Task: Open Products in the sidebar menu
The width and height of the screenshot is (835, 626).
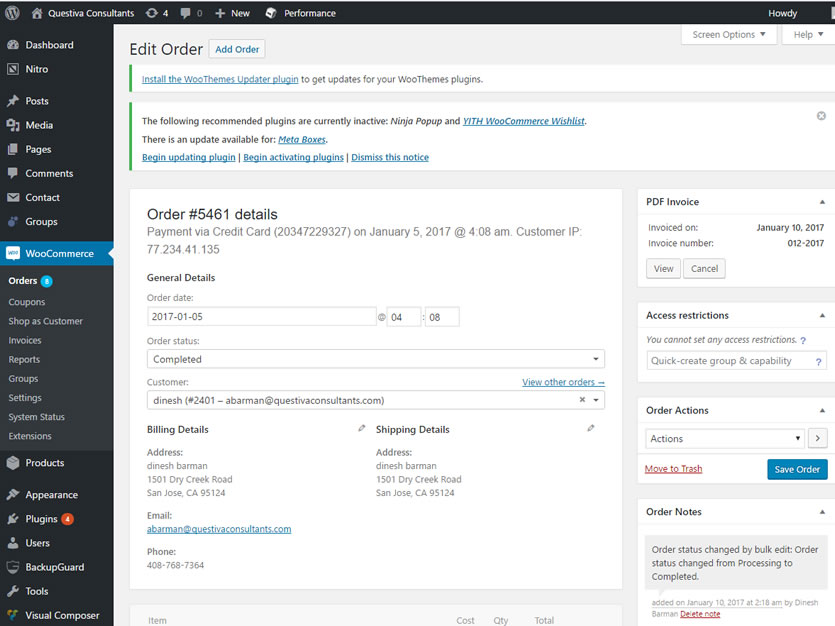Action: (44, 463)
